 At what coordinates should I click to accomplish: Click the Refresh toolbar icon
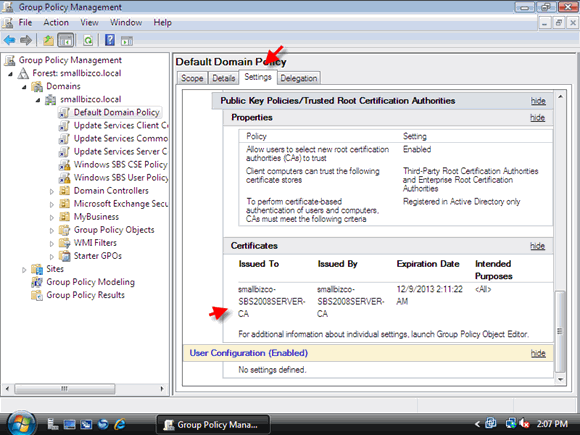point(88,40)
